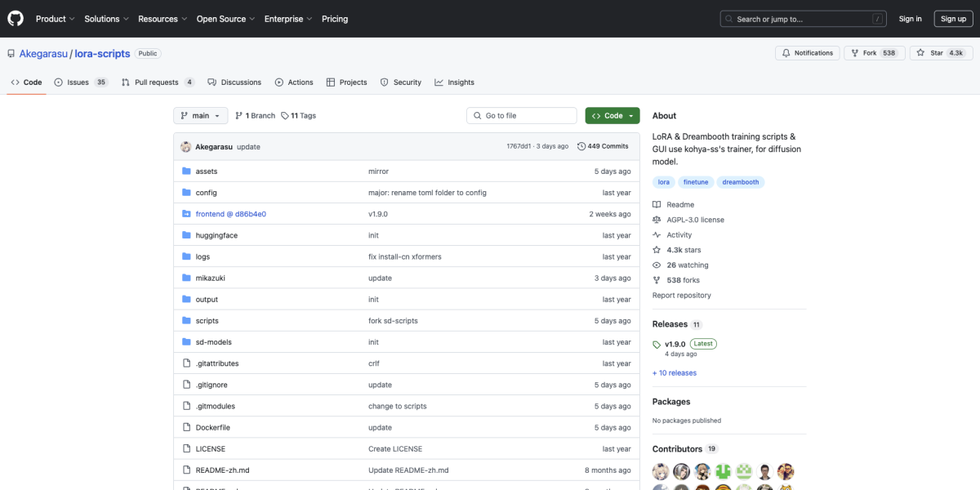Open the Insights tab
Screen dimensions: 980x490
click(x=455, y=82)
